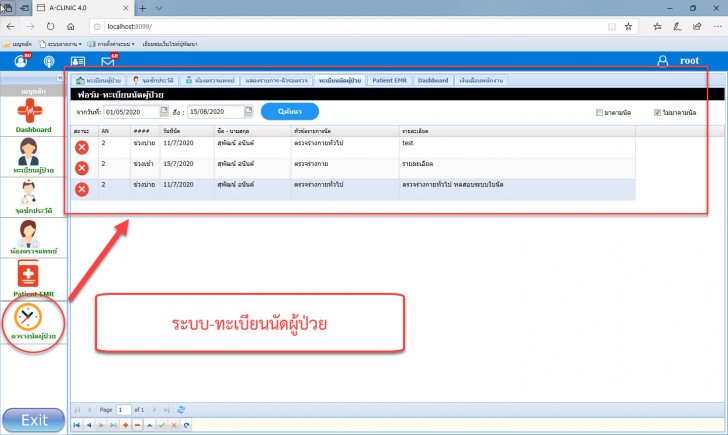
Task: Open the appointment clock sidebar icon
Action: 28,318
